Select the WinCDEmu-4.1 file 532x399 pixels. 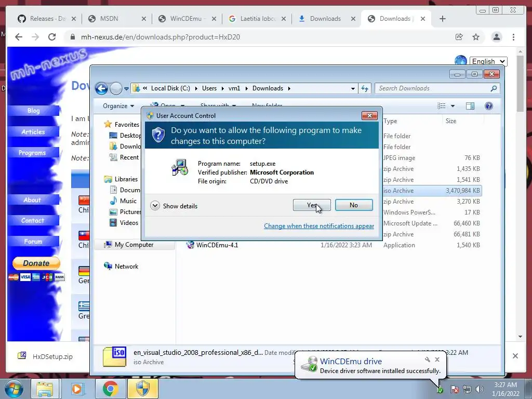[212, 245]
